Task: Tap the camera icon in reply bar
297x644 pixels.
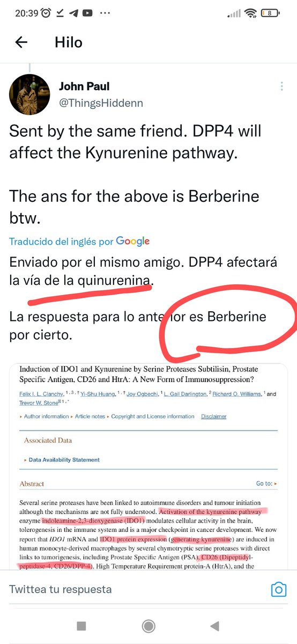Action: (278, 590)
